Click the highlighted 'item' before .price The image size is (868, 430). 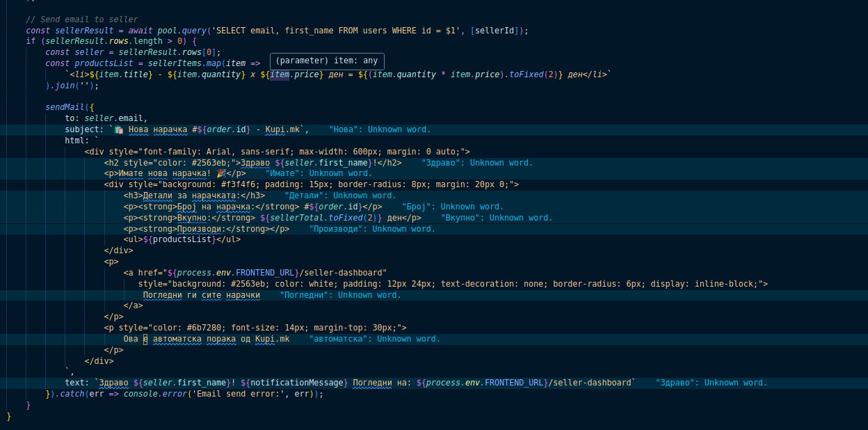click(x=279, y=74)
